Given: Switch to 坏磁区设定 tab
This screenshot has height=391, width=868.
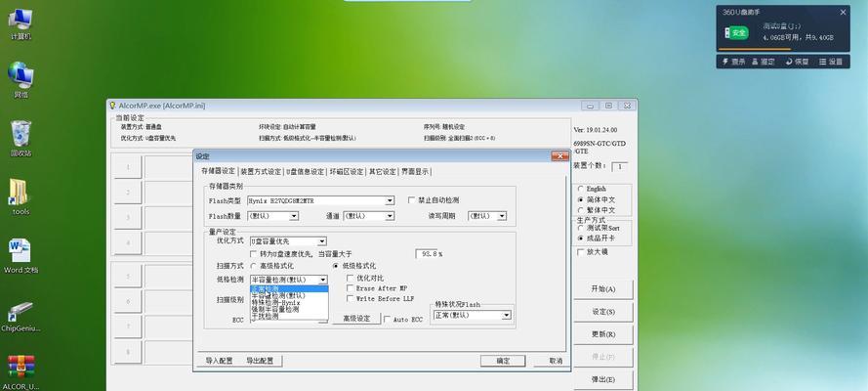Looking at the screenshot, I should click(x=347, y=172).
